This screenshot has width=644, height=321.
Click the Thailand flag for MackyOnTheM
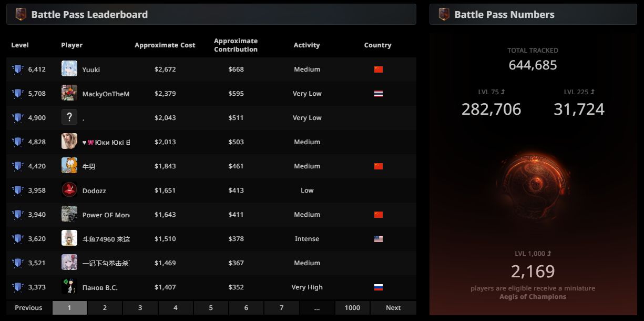(x=379, y=94)
